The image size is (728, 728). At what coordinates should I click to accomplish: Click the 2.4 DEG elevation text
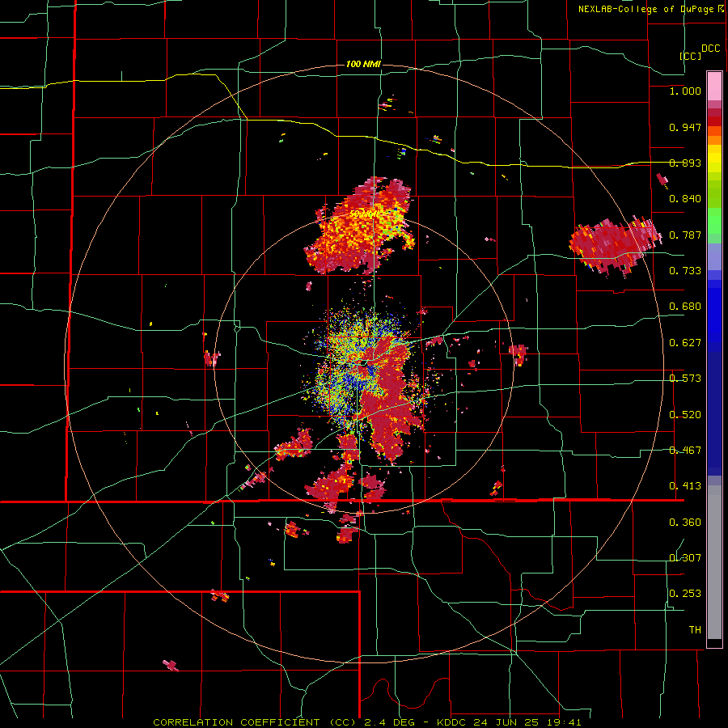388,722
